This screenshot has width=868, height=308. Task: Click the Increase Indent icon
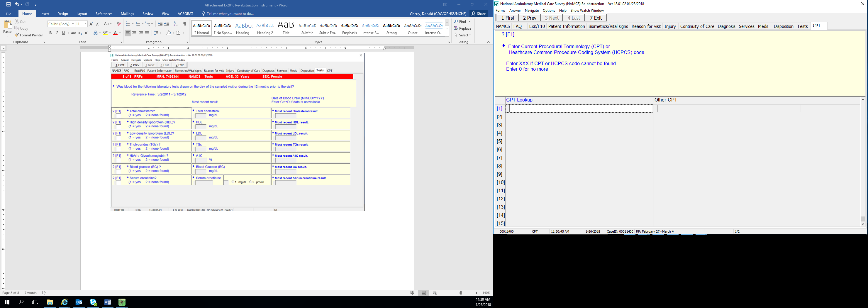pyautogui.click(x=167, y=24)
